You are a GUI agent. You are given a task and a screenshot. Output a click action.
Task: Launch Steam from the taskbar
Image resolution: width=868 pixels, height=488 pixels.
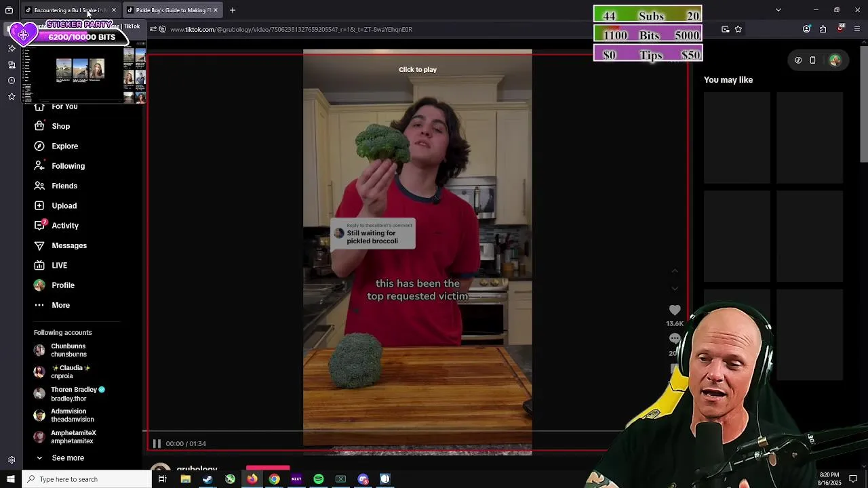click(x=208, y=479)
